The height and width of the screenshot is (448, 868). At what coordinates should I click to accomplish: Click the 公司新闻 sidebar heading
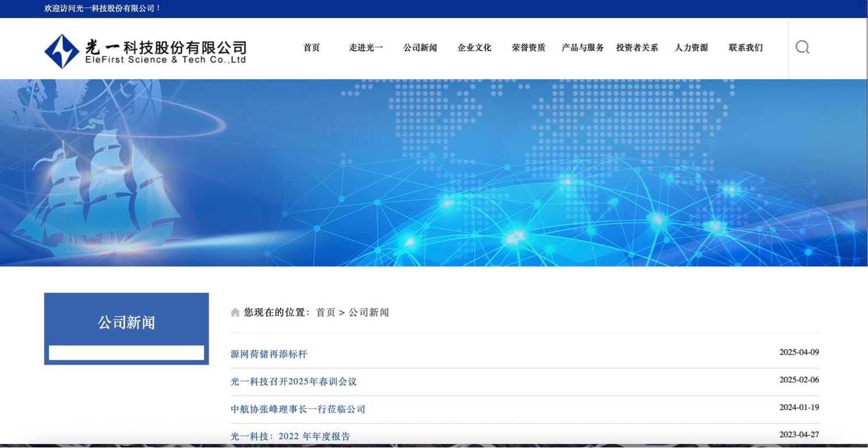coord(126,322)
